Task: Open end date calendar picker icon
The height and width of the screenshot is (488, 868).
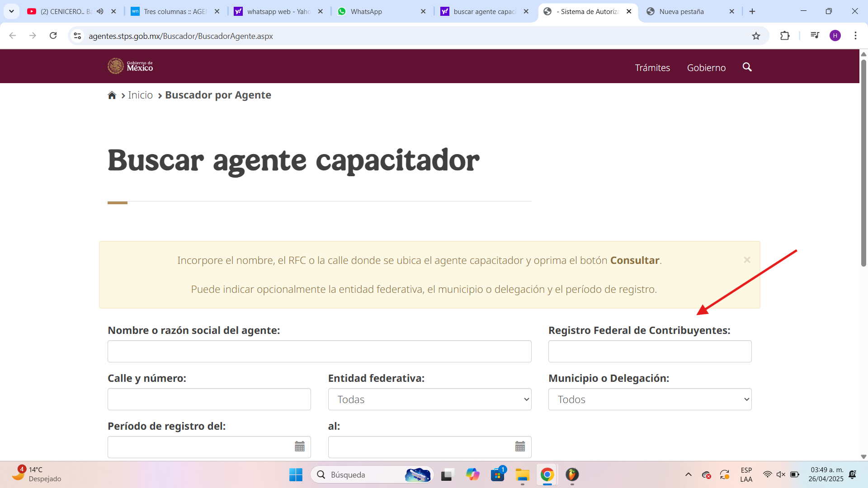Action: pos(520,447)
